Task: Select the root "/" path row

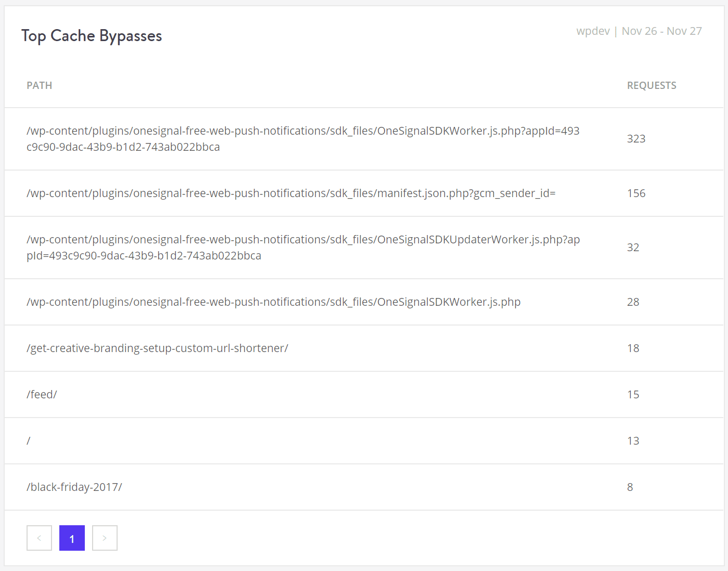Action: pos(29,441)
